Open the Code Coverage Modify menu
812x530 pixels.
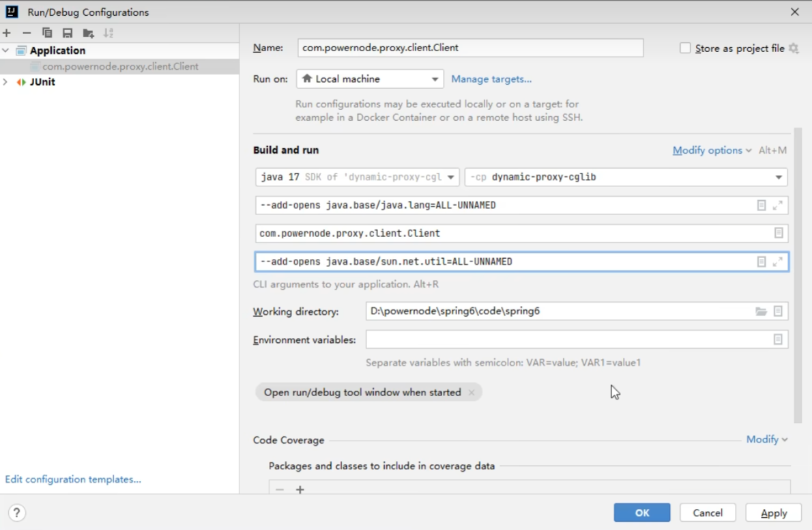pyautogui.click(x=766, y=439)
